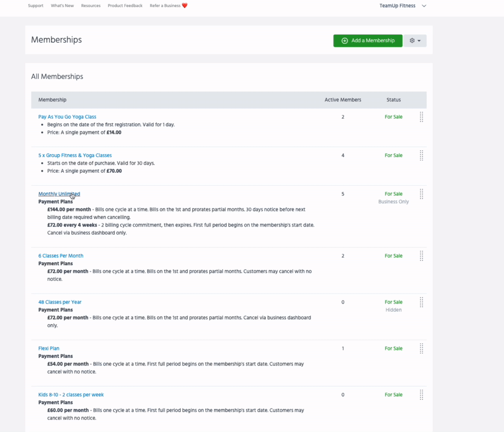Click drag handle for Flexi Plan row
This screenshot has height=432, width=504.
coord(421,348)
